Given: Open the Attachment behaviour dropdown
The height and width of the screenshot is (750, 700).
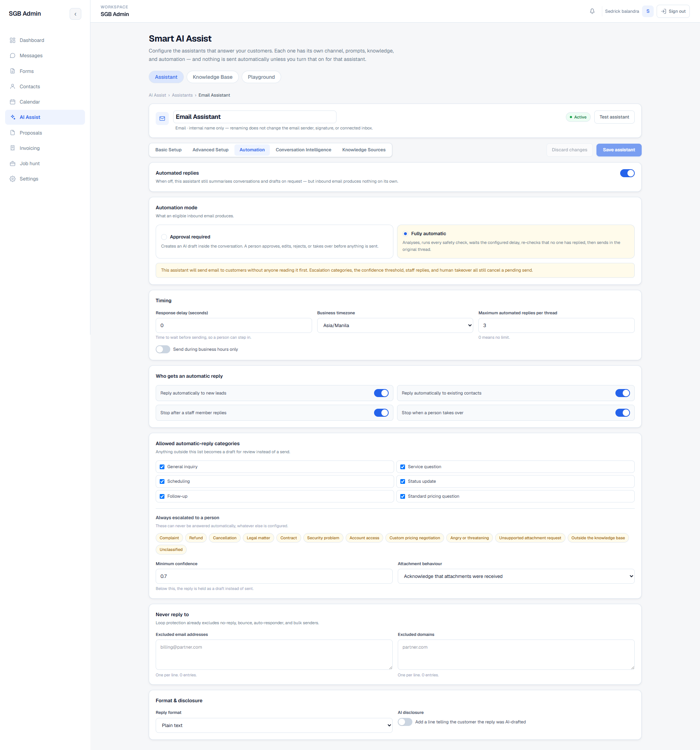Looking at the screenshot, I should click(x=516, y=576).
